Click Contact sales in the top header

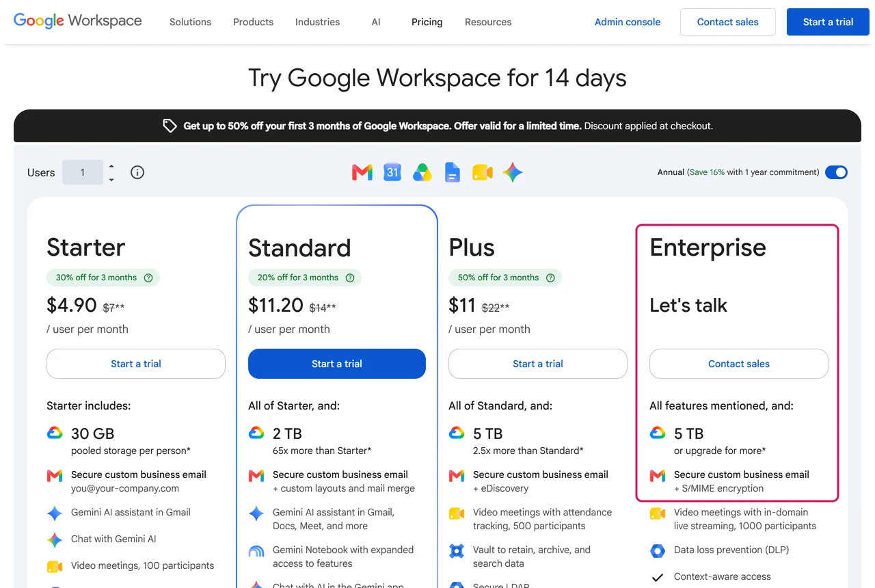click(x=728, y=22)
